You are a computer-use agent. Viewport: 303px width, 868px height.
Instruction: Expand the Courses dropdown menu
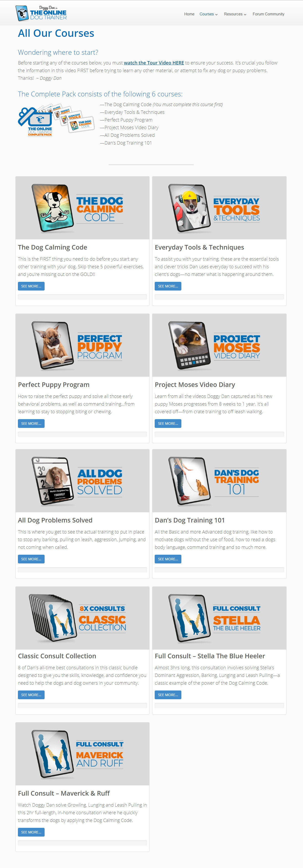tap(208, 14)
